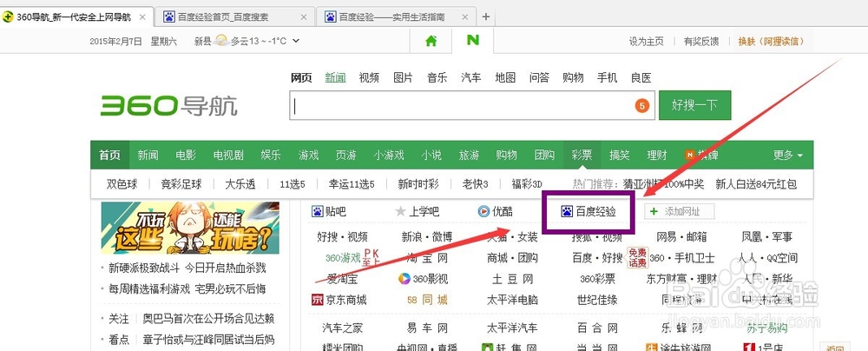Click headline 新硬派极致战斗 今日开启热血杀戮
Screen dimensions: 868x351
187,268
